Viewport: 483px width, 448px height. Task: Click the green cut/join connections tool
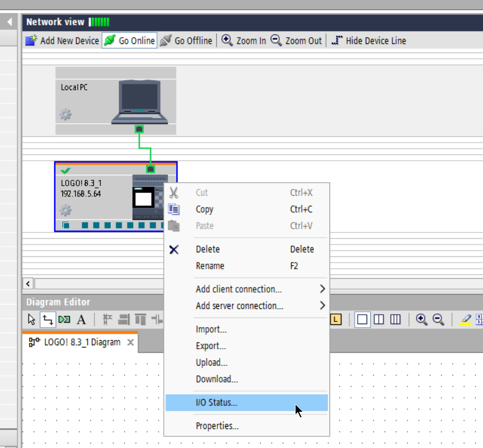click(64, 319)
